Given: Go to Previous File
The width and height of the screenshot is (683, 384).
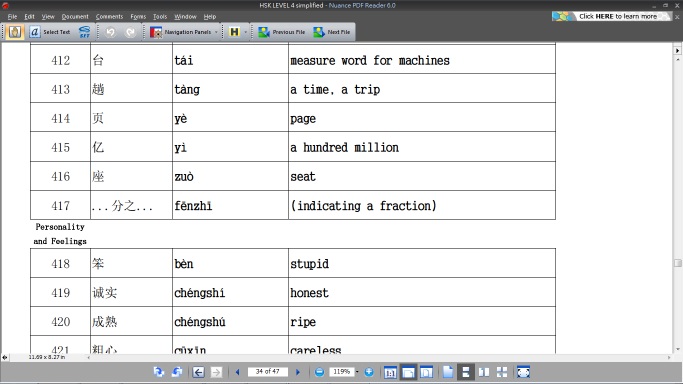Looking at the screenshot, I should [x=282, y=32].
